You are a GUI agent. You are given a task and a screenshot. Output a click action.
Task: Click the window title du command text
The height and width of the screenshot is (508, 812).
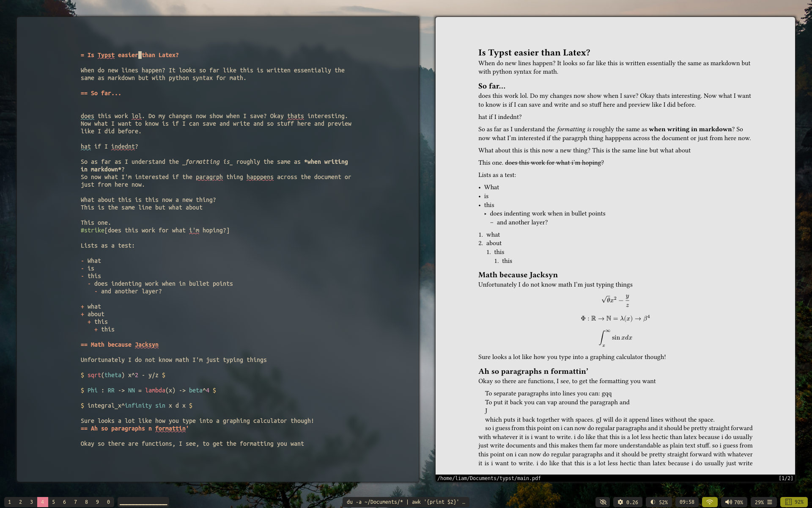pos(405,502)
